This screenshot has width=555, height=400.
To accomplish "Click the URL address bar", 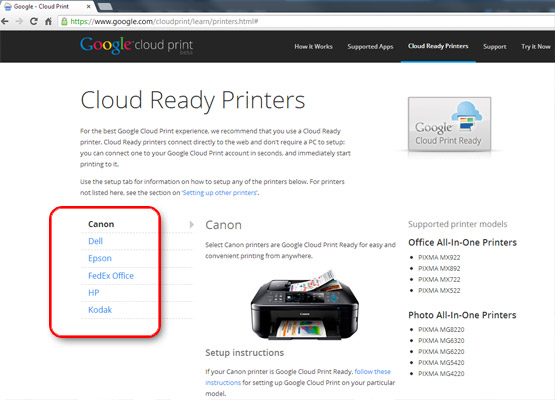I will [x=306, y=22].
